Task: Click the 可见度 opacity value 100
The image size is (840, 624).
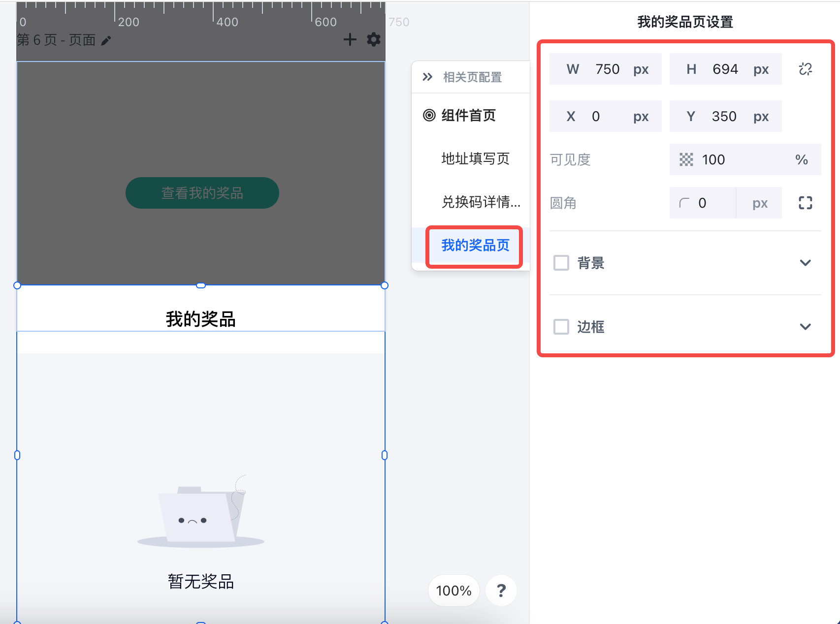Action: 745,159
